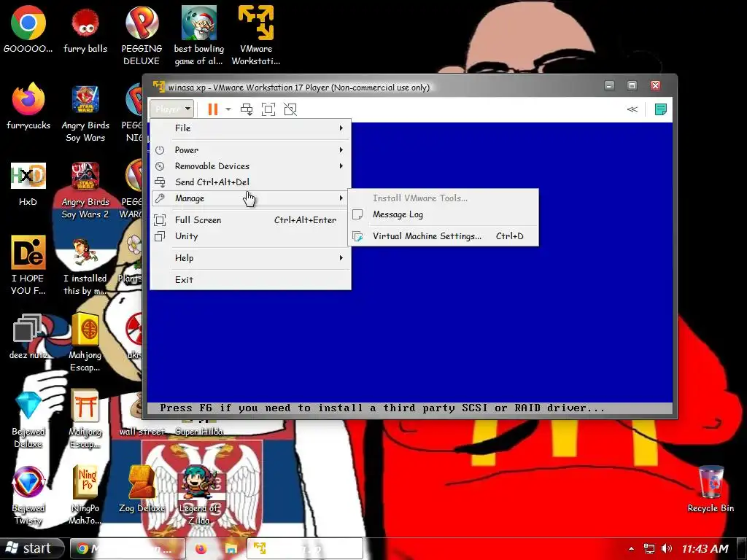Viewport: 747px width, 560px height.
Task: Click the network tray icon
Action: click(x=649, y=549)
